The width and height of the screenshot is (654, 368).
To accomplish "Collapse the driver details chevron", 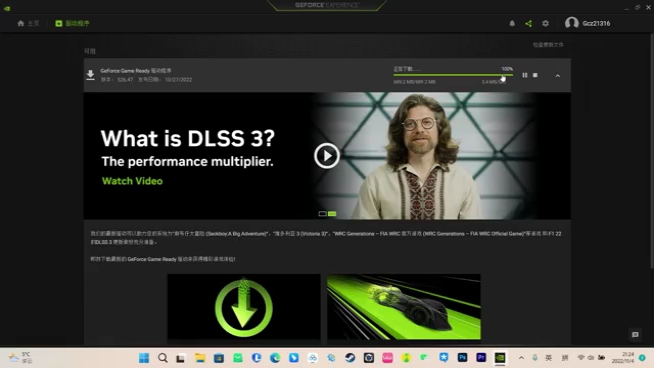I will (x=558, y=76).
